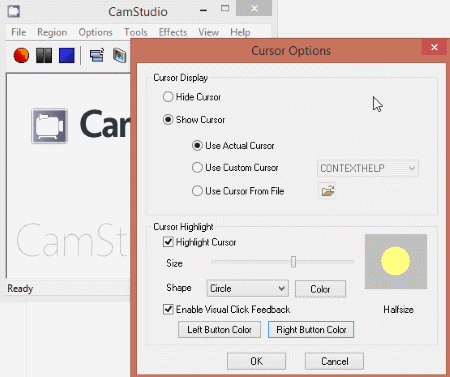Click the screen annotations toolbar icon
Viewport: 450px width, 377px height.
pos(119,55)
